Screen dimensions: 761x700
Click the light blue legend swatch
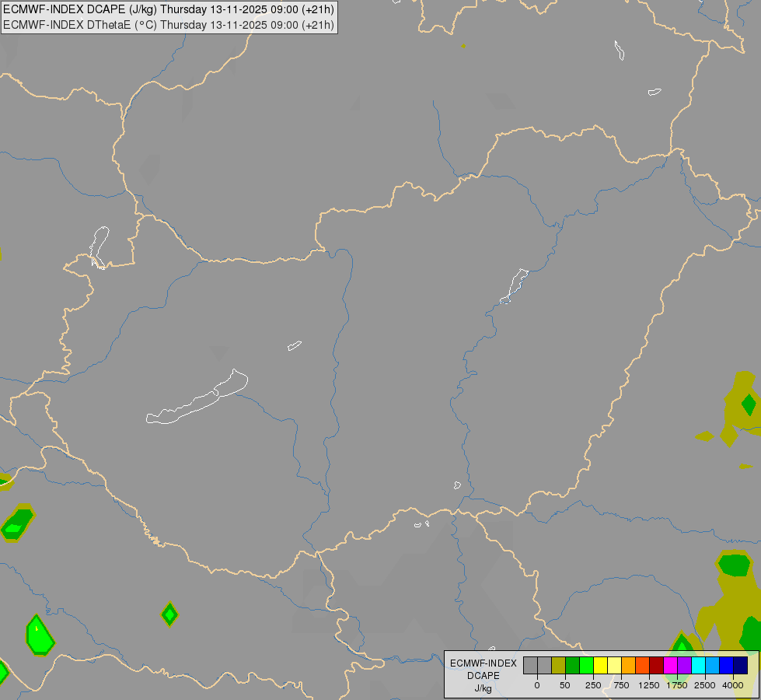point(713,666)
